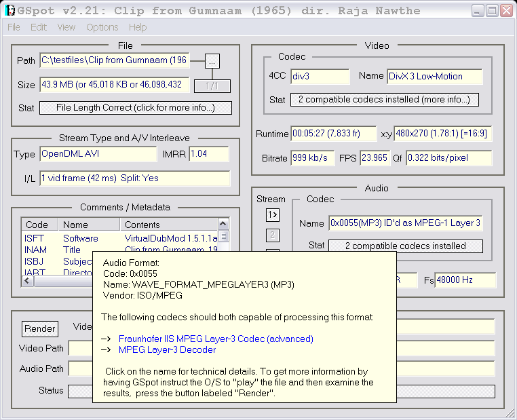This screenshot has height=420, width=517.
Task: Click the file Size field
Action: coord(115,85)
